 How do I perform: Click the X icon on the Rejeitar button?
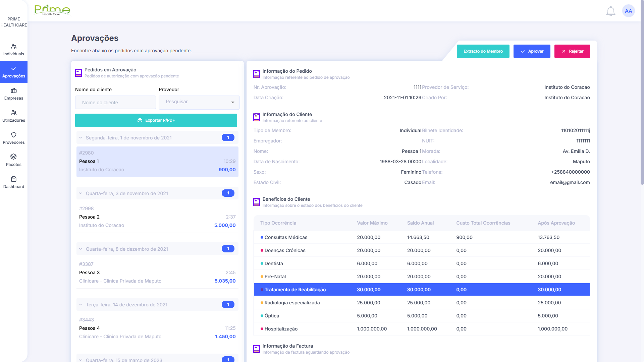[564, 51]
